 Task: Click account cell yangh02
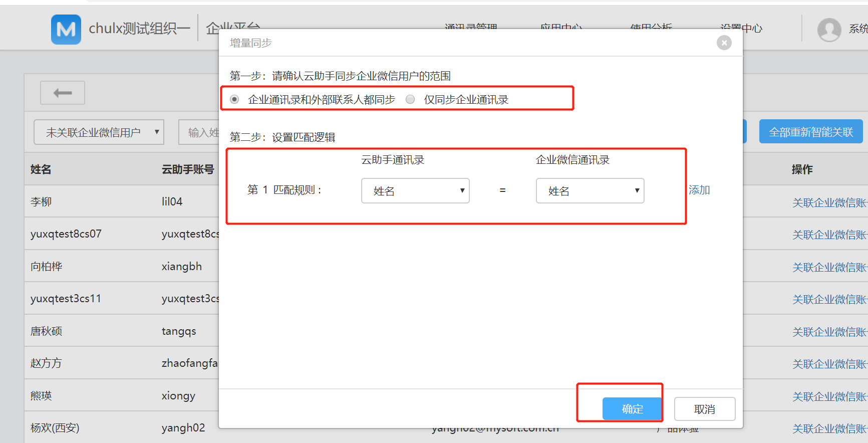183,427
